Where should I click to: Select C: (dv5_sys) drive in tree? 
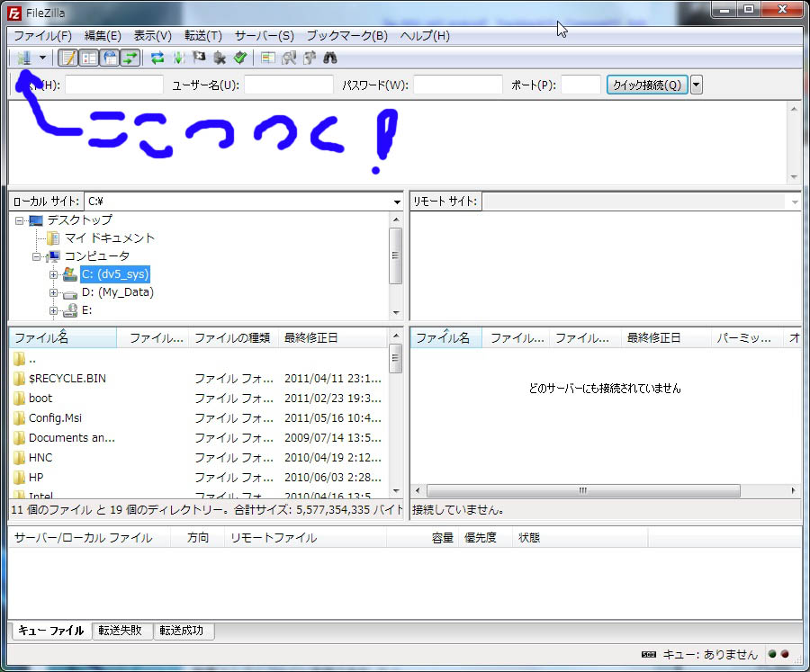[115, 274]
